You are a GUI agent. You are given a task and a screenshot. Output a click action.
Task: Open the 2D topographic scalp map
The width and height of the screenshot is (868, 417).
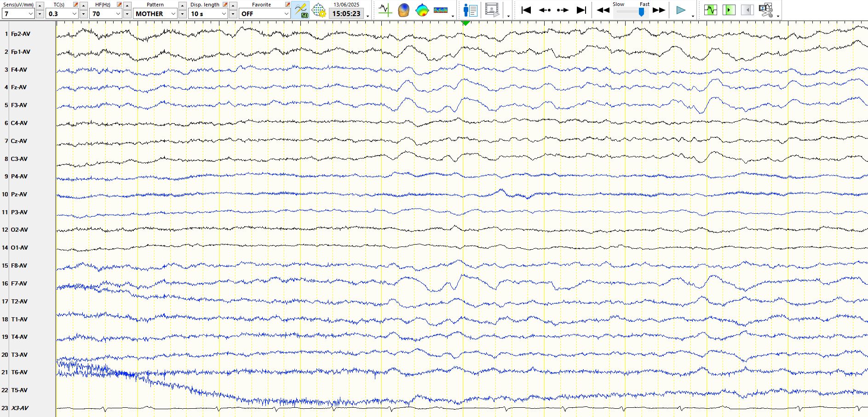422,10
